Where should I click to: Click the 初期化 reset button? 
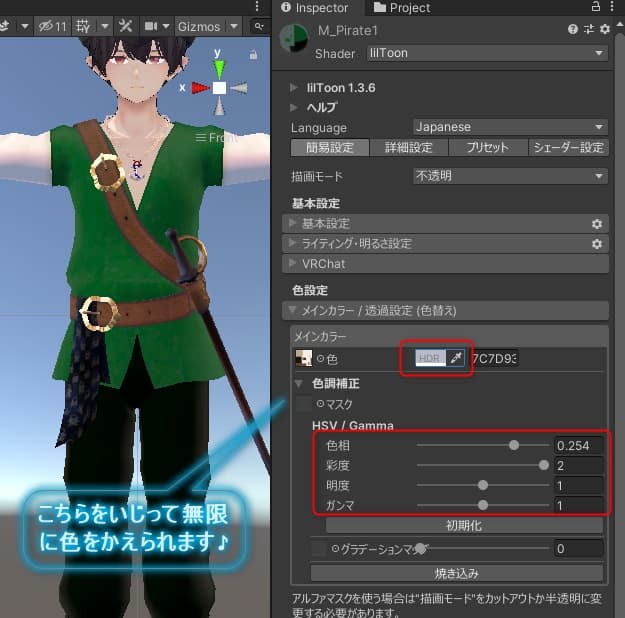464,525
